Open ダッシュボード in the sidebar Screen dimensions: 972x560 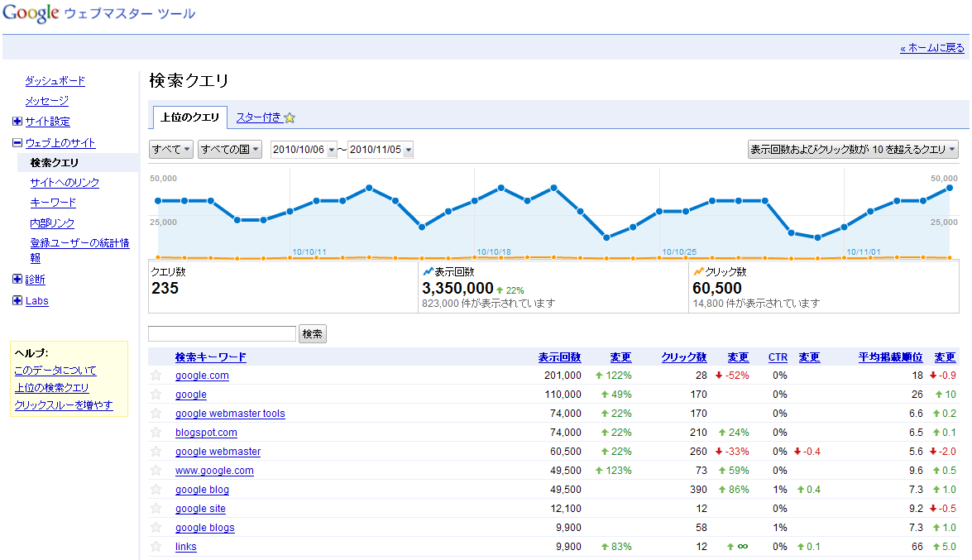click(x=55, y=80)
